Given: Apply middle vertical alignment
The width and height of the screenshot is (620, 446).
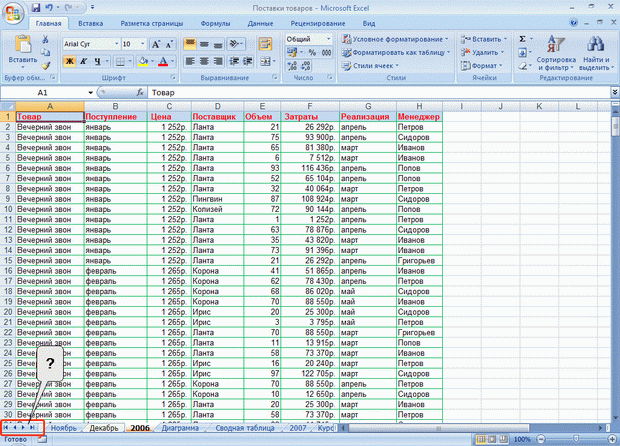Looking at the screenshot, I should pos(204,44).
